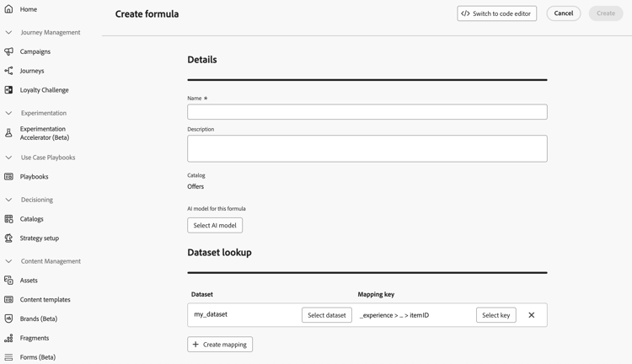
Task: Collapse the Content Management section
Action: coord(8,261)
